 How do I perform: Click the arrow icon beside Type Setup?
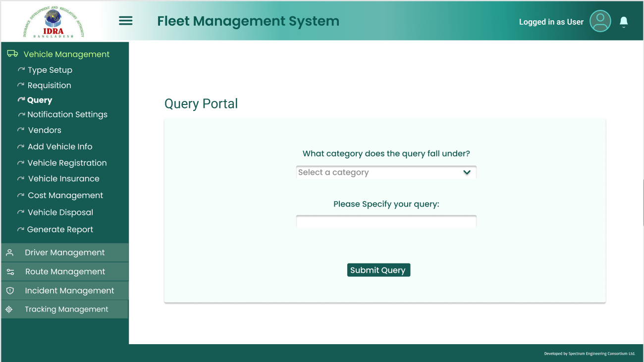point(21,70)
